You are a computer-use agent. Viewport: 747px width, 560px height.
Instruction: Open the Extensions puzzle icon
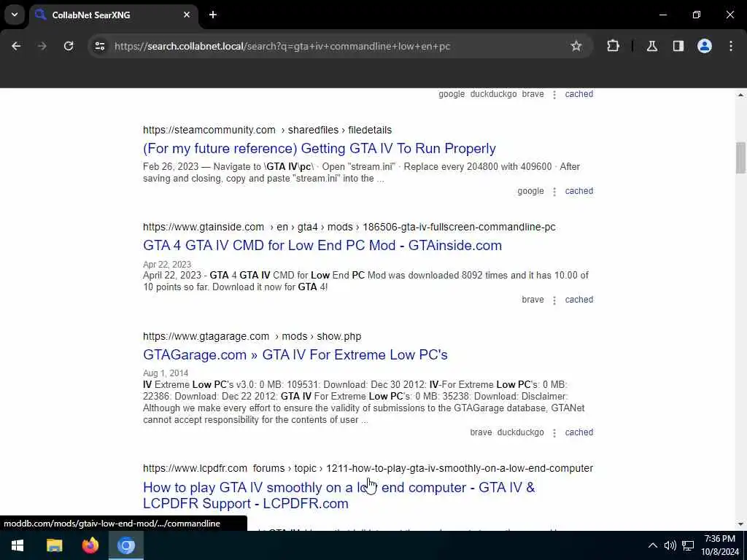(613, 46)
